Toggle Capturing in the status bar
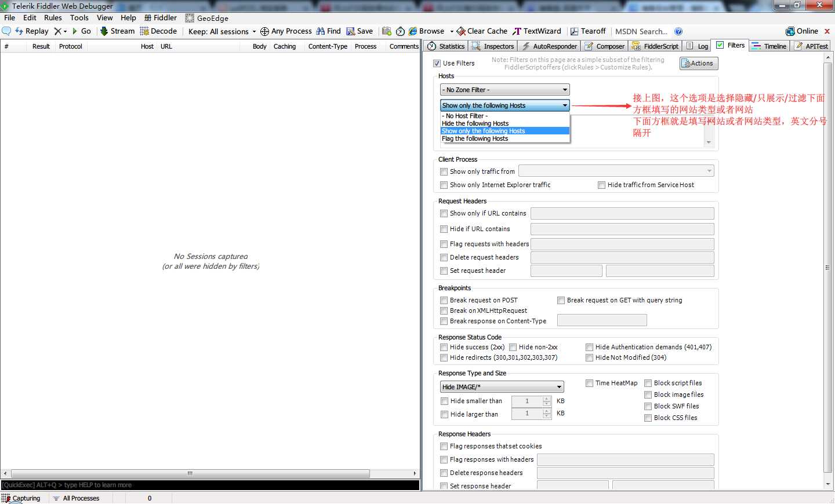This screenshot has height=504, width=835. click(21, 498)
